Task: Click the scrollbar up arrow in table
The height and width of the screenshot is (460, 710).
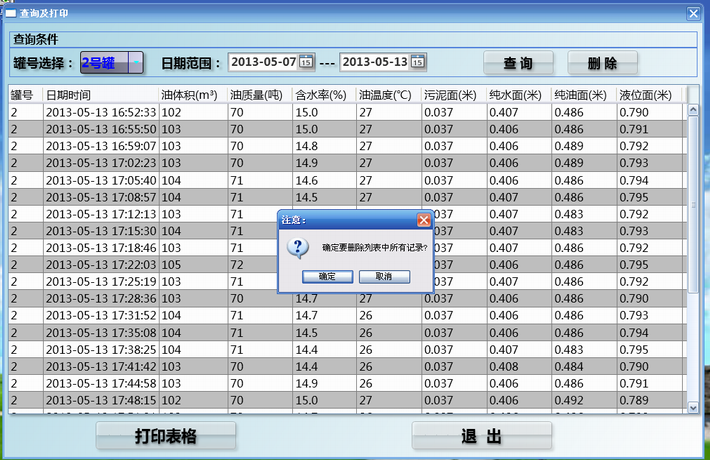Action: pos(693,95)
